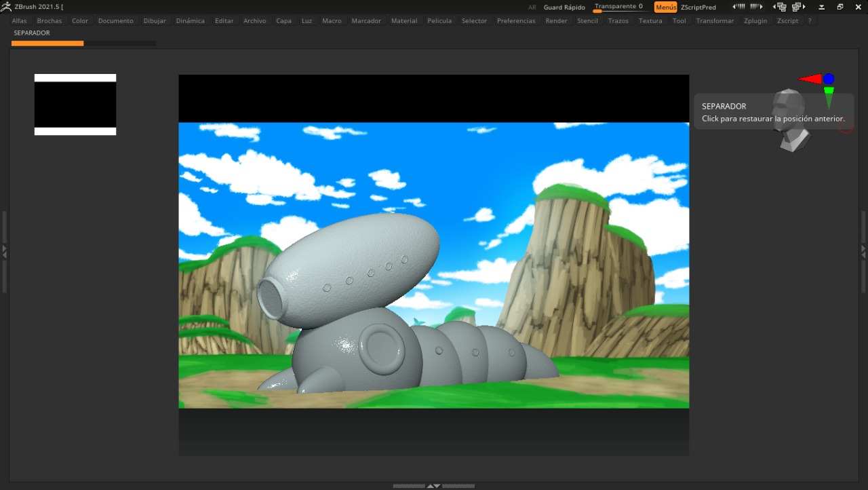Click the blue Z axis ball
Viewport: 868px width, 490px height.
pyautogui.click(x=829, y=79)
